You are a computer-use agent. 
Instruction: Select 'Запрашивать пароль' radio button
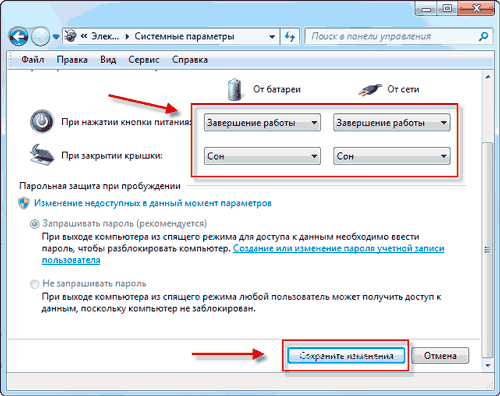34,224
